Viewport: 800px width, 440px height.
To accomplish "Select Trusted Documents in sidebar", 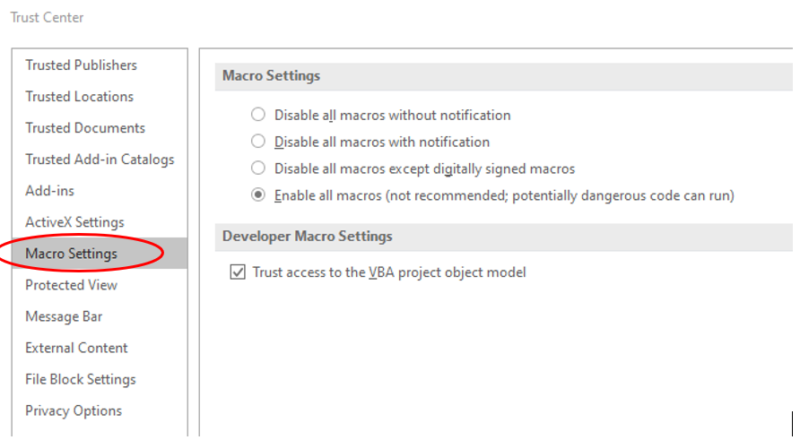I will tap(85, 128).
